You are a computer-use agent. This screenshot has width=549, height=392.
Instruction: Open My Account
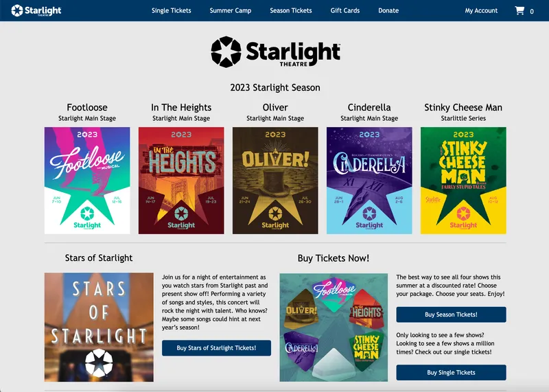point(481,10)
